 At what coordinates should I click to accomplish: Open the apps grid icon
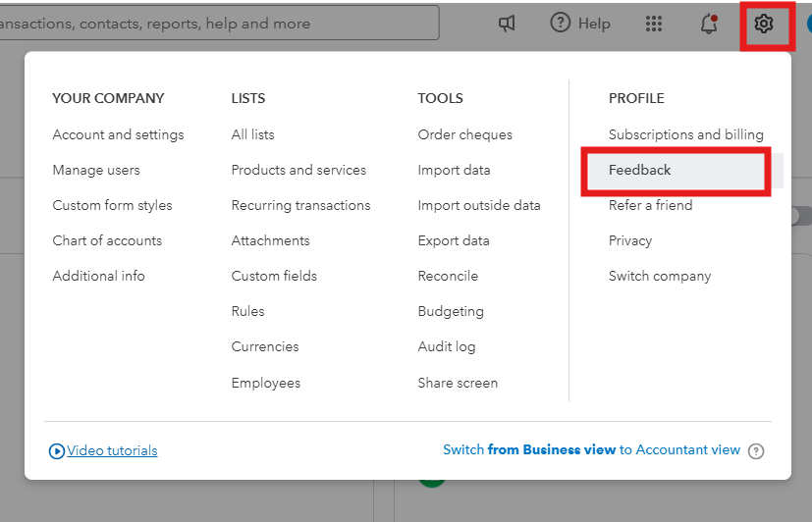pos(654,24)
